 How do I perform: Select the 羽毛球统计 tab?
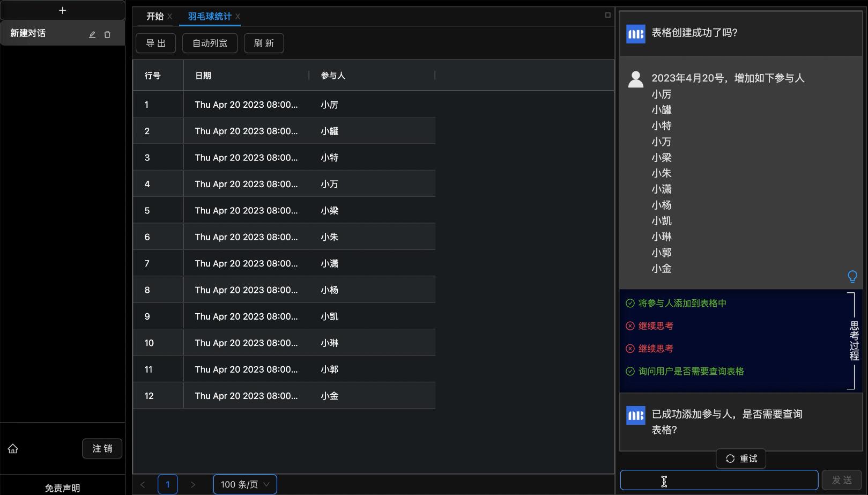pyautogui.click(x=209, y=17)
